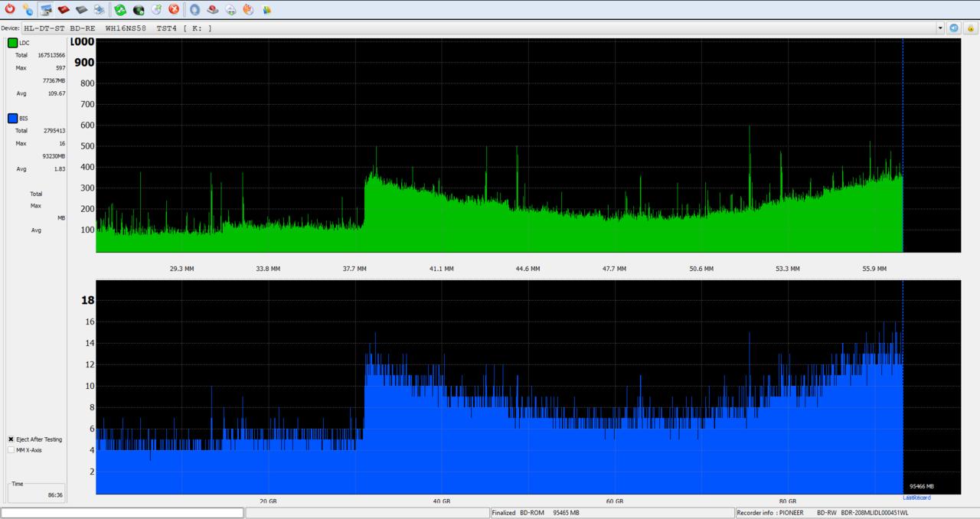Click the colorful bar chart toolbar icon
Screen dimensions: 980x519
[x=266, y=10]
